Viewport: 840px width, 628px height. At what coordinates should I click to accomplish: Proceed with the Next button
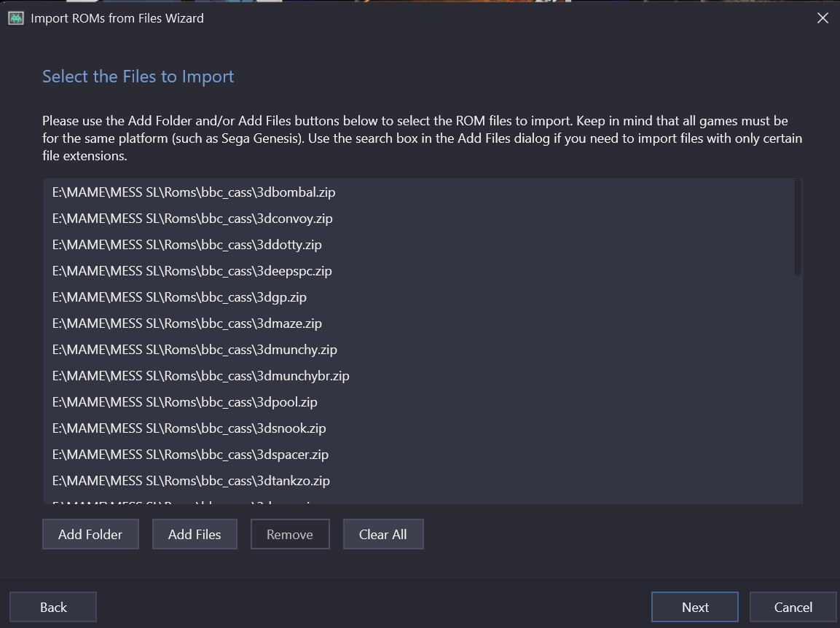[x=695, y=607]
